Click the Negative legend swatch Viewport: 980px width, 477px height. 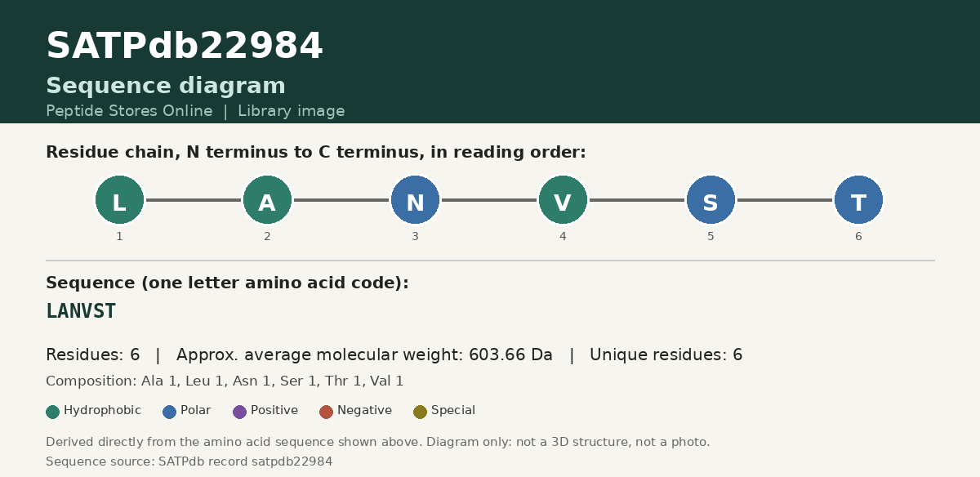click(327, 412)
